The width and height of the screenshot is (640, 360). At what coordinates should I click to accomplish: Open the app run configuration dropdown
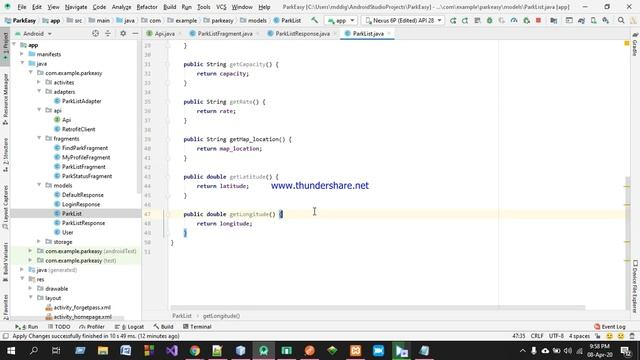point(340,20)
